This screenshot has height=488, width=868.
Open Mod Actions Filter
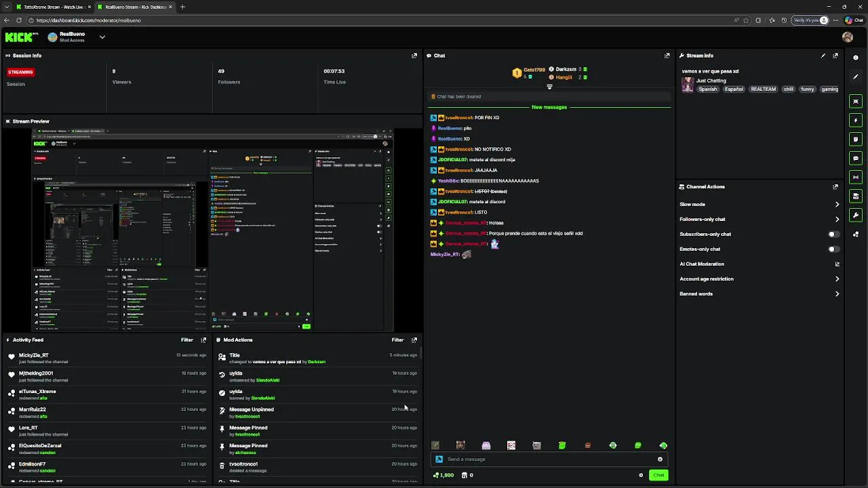click(397, 340)
